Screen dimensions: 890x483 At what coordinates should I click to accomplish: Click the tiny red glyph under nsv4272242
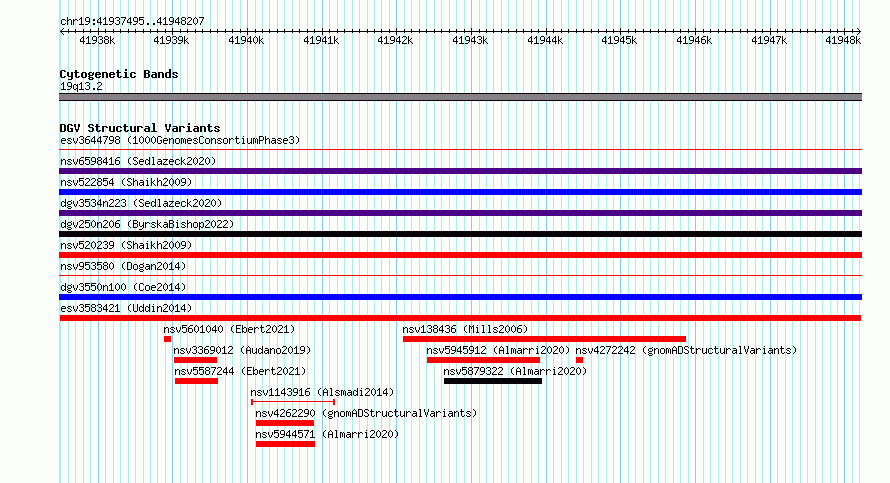tap(580, 360)
